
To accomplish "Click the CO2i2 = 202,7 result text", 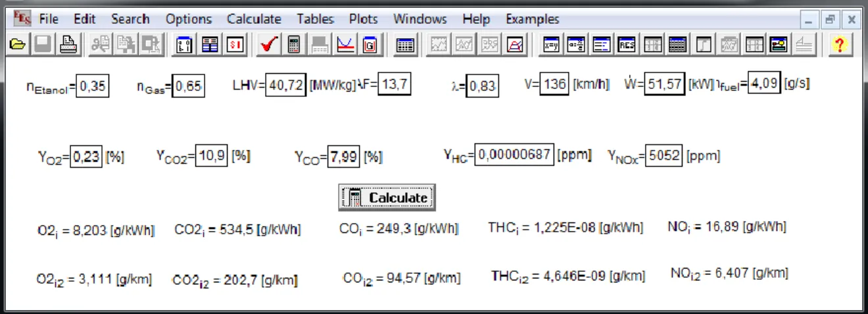I will coord(235,280).
